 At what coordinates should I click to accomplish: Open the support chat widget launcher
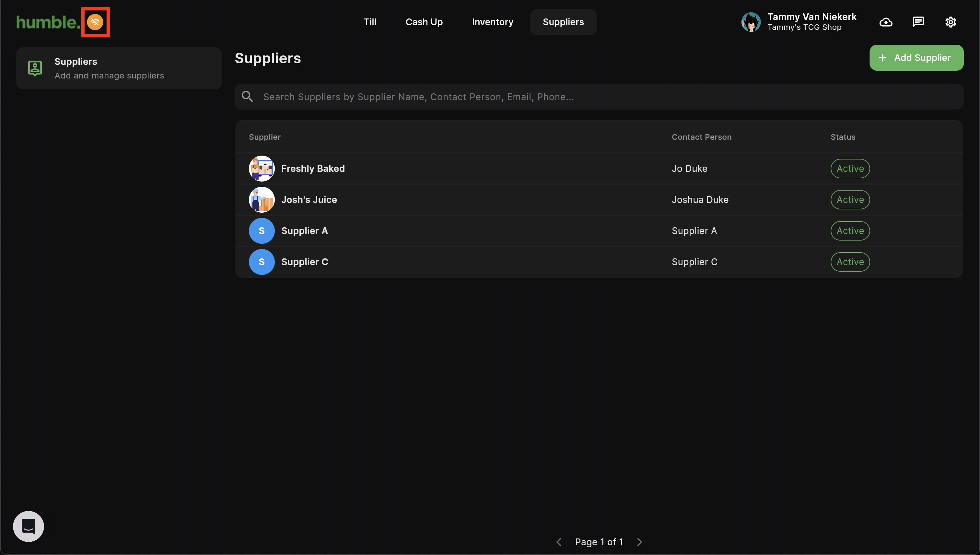coord(29,526)
